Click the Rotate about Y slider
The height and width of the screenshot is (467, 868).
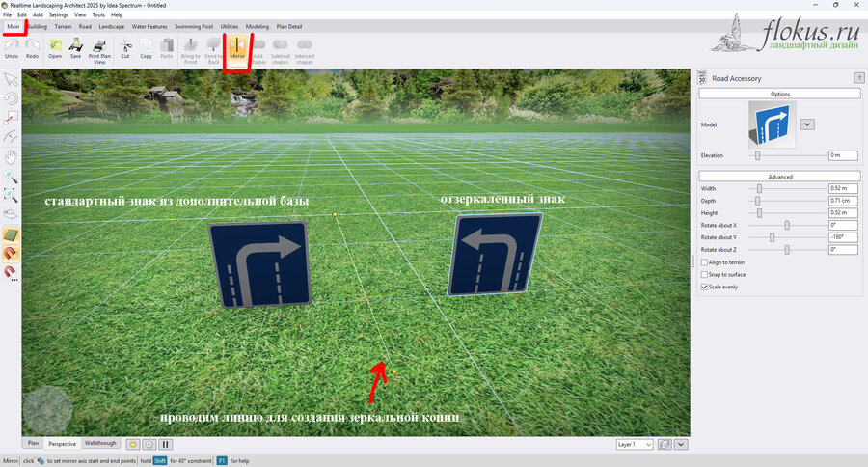(788, 237)
